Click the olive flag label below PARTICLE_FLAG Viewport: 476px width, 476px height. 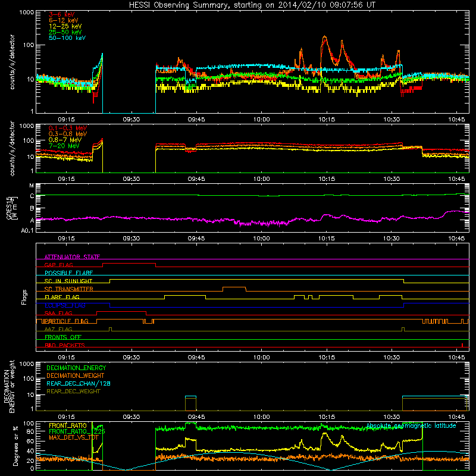click(58, 329)
